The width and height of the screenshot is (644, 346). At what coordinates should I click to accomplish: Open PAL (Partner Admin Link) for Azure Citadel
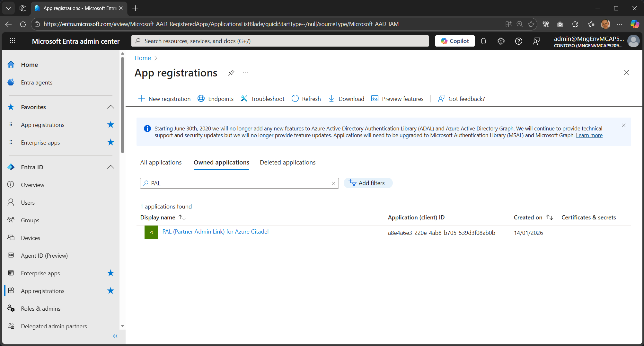coord(215,231)
